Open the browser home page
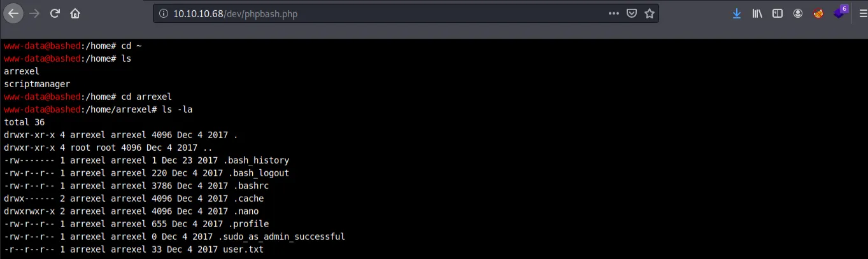Screen dimensions: 868x259 tap(75, 13)
